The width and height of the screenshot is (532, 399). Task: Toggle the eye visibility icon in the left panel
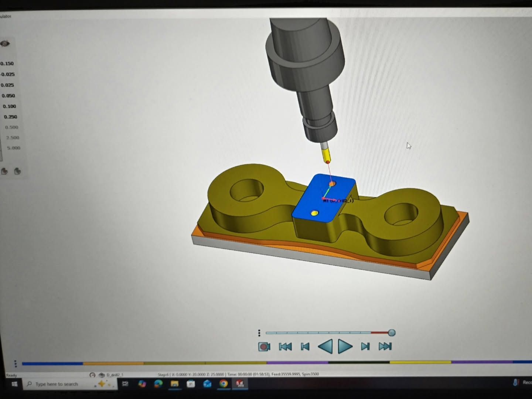coord(5,44)
